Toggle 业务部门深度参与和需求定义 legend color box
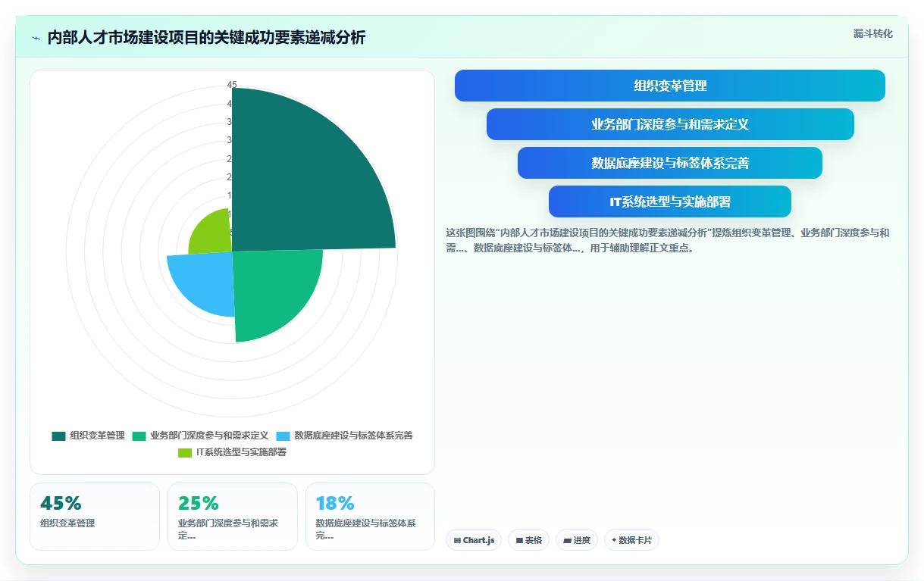This screenshot has width=924, height=581. (x=139, y=436)
